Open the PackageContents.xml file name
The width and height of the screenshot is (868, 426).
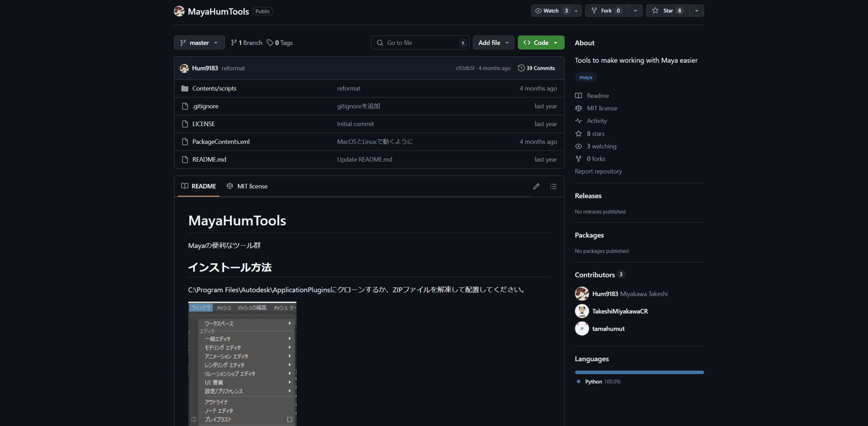tap(221, 142)
